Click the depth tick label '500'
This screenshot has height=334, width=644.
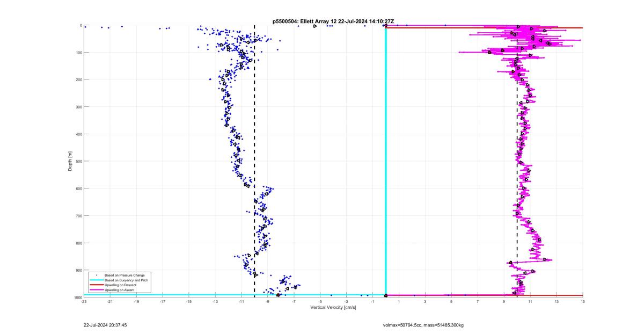tap(78, 161)
